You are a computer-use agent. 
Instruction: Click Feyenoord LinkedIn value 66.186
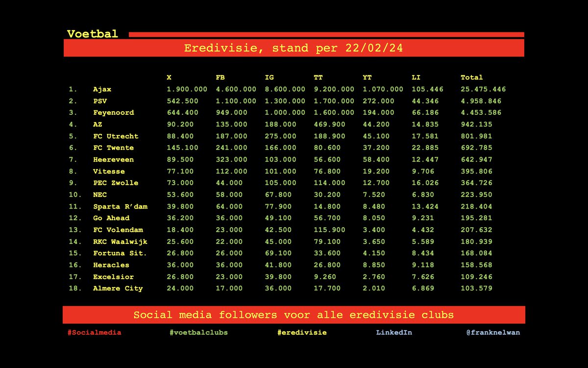(425, 112)
